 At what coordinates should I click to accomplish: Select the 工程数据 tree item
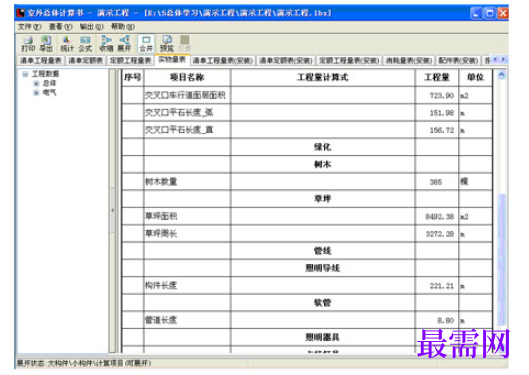click(x=45, y=74)
